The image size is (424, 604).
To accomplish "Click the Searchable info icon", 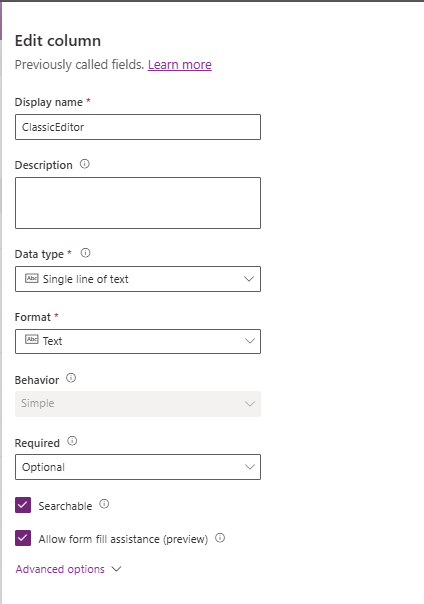I will (x=104, y=504).
